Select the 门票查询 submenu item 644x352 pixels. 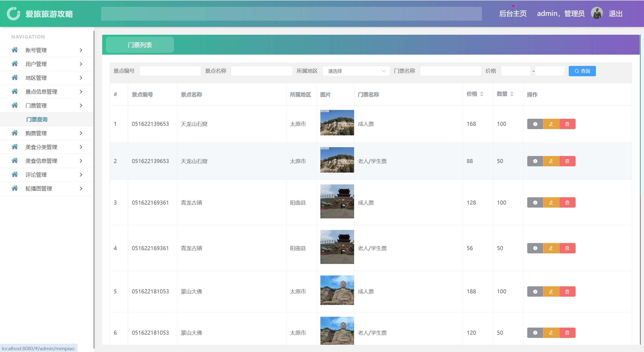[37, 120]
